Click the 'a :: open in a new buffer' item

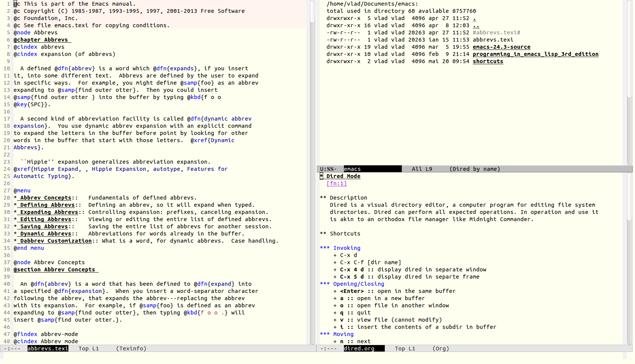(x=379, y=298)
